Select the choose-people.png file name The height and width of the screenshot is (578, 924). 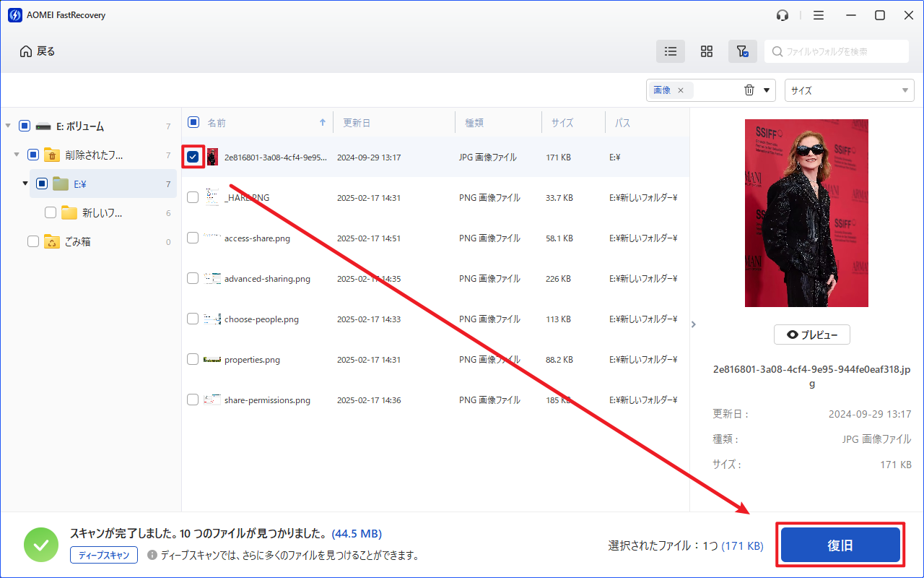click(x=261, y=319)
